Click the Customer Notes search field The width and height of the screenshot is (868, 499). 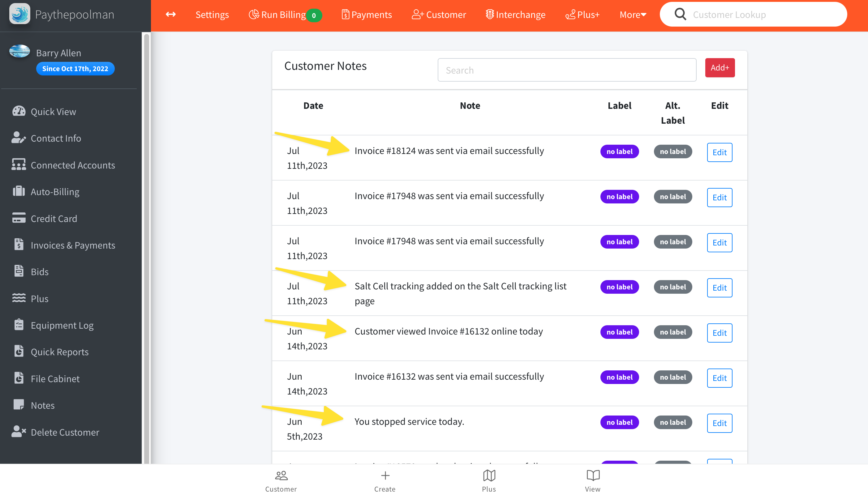coord(567,70)
